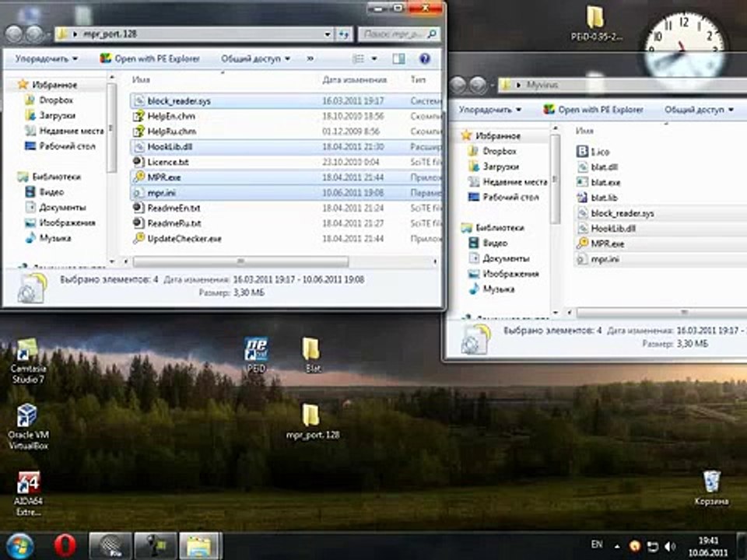Launch Oracle VM VirtualBox shortcut
Viewport: 747px width, 560px height.
pos(28,427)
